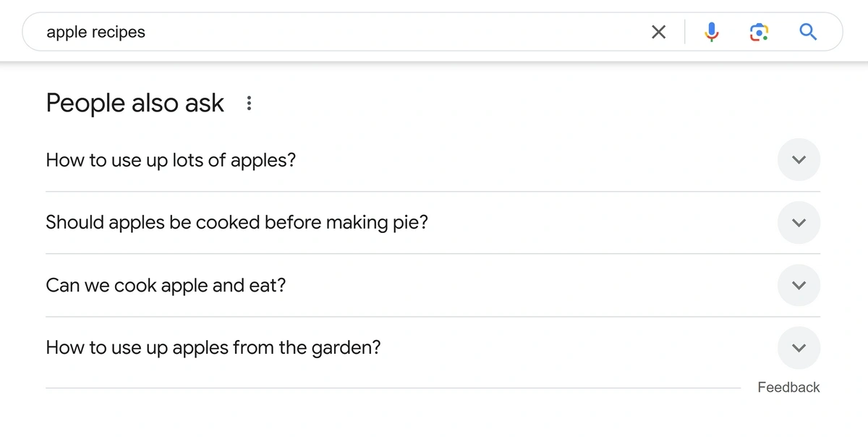The image size is (868, 437).
Task: Click the question 'Can we cook apple and eat?'
Action: coord(165,285)
